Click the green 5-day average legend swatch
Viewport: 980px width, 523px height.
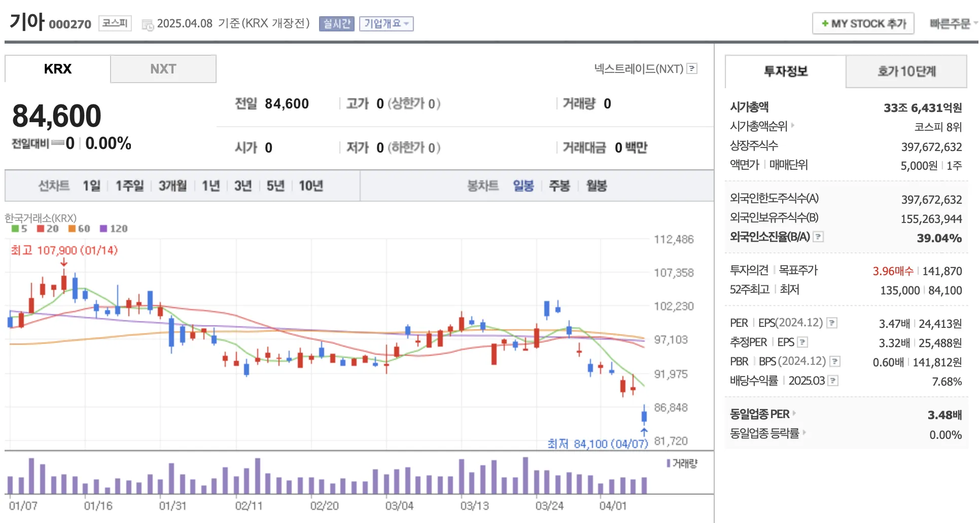(15, 229)
